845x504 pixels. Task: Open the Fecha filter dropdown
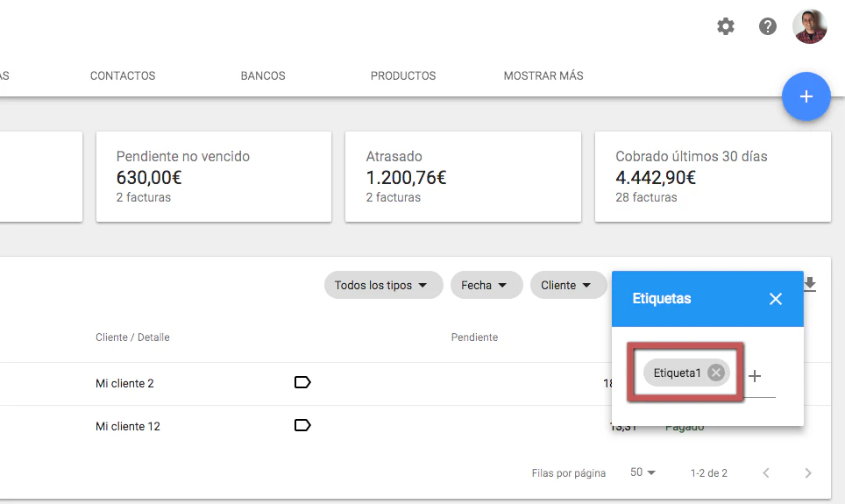tap(486, 285)
